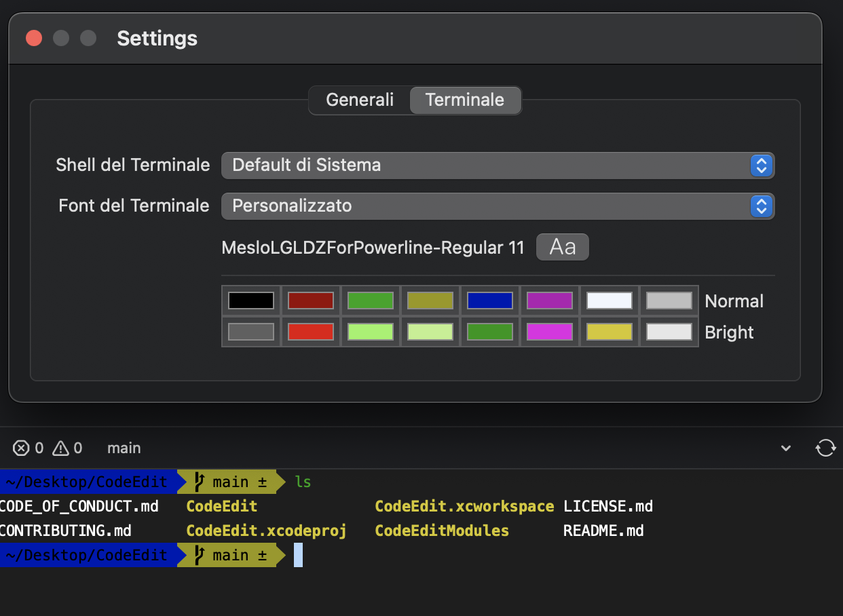
Task: Click the Aa font picker button
Action: click(563, 247)
